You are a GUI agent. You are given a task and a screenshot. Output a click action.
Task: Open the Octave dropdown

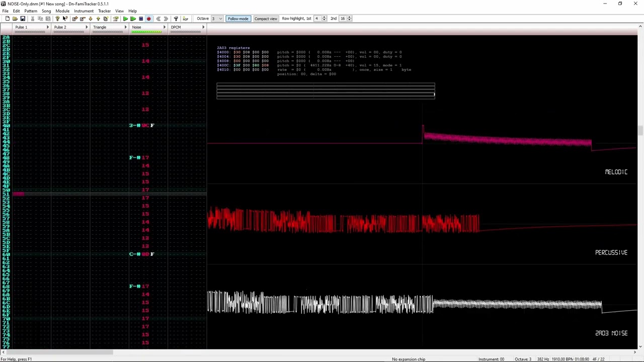(x=220, y=19)
